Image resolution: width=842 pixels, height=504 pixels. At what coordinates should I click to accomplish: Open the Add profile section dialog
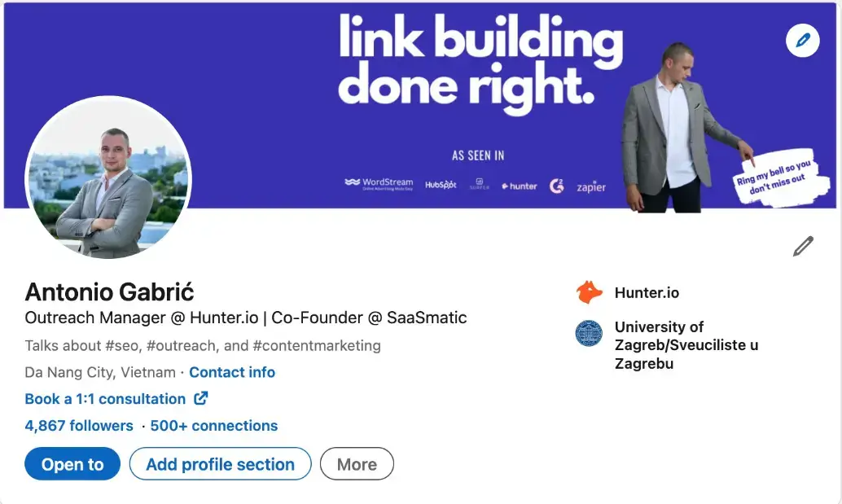click(x=220, y=463)
